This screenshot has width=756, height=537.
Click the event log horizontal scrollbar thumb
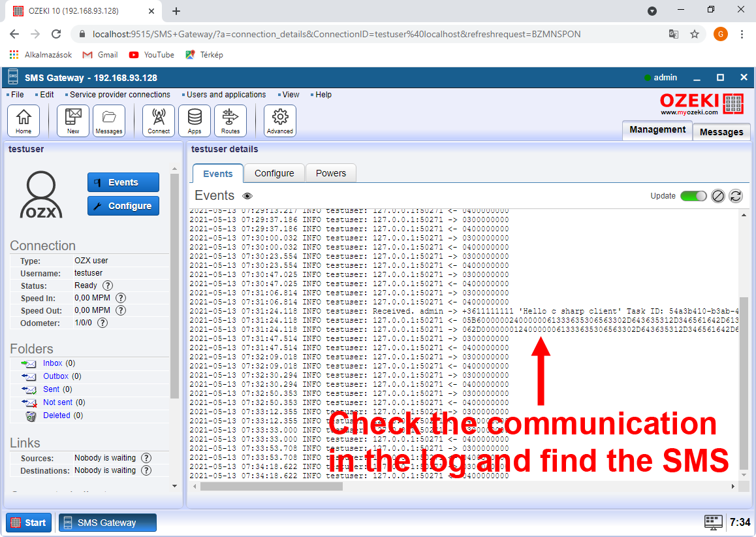[x=272, y=486]
